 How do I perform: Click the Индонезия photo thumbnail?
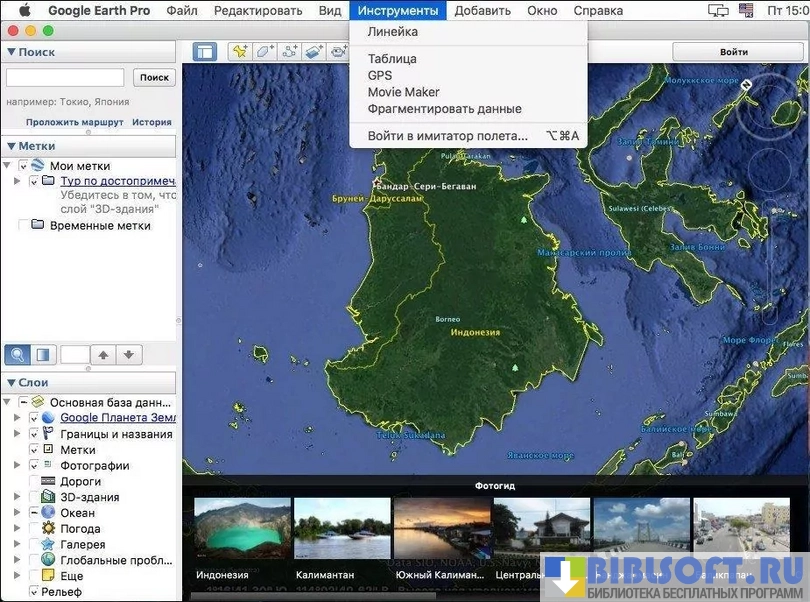242,528
